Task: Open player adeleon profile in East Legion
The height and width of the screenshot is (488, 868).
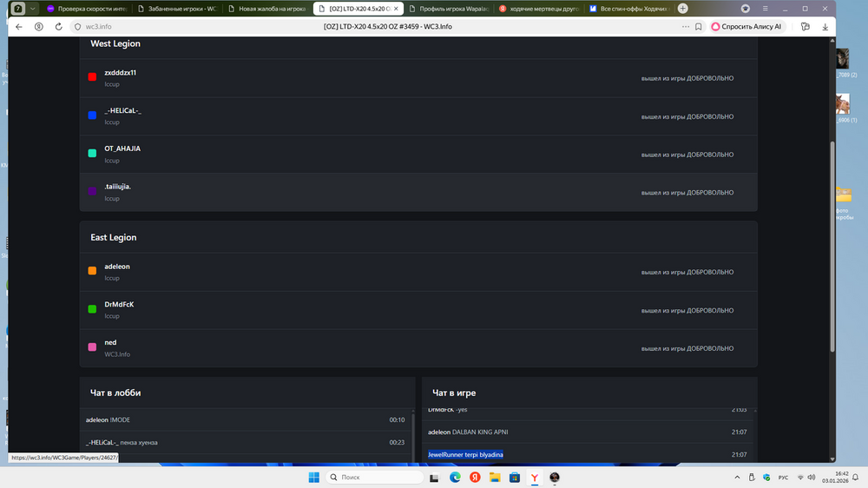Action: 117,267
